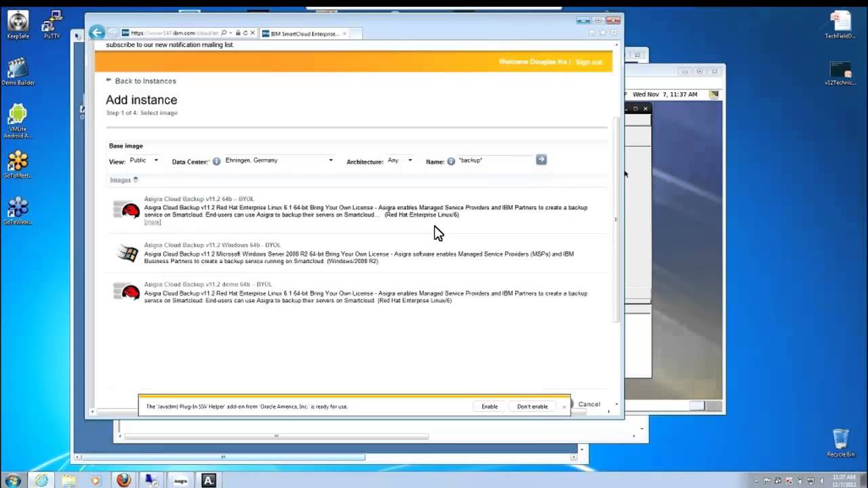
Task: Click the refresh icon in address bar
Action: pyautogui.click(x=245, y=33)
